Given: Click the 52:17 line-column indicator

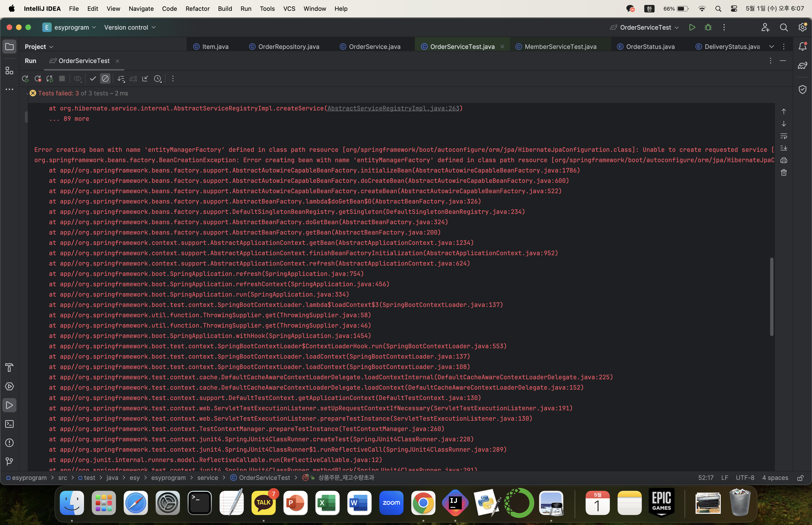Looking at the screenshot, I should coord(706,478).
